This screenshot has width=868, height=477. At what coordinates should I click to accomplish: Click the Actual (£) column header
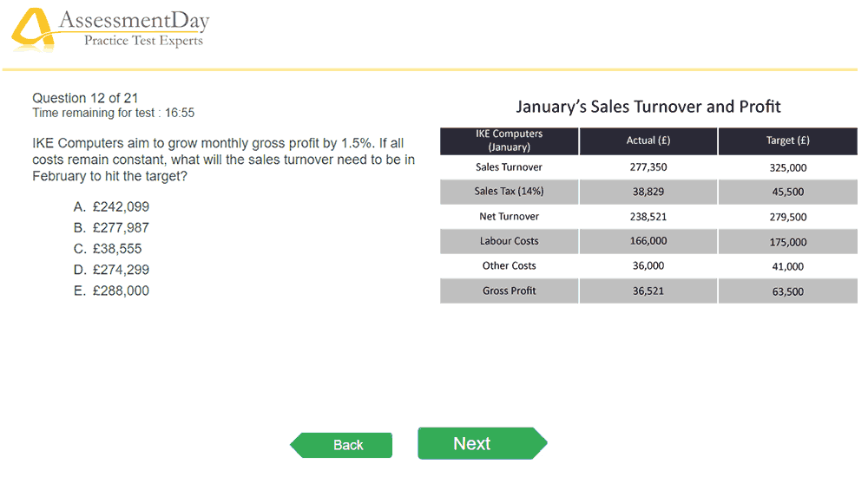coord(648,141)
